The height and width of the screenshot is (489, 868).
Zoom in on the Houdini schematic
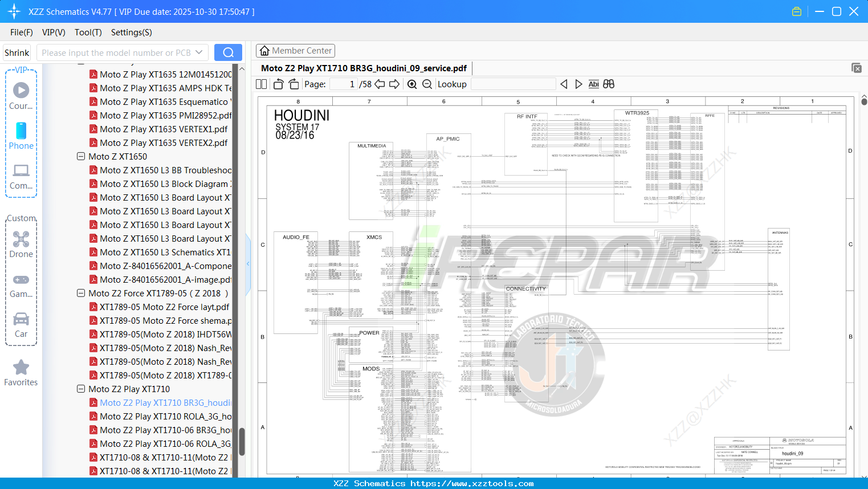click(x=411, y=84)
